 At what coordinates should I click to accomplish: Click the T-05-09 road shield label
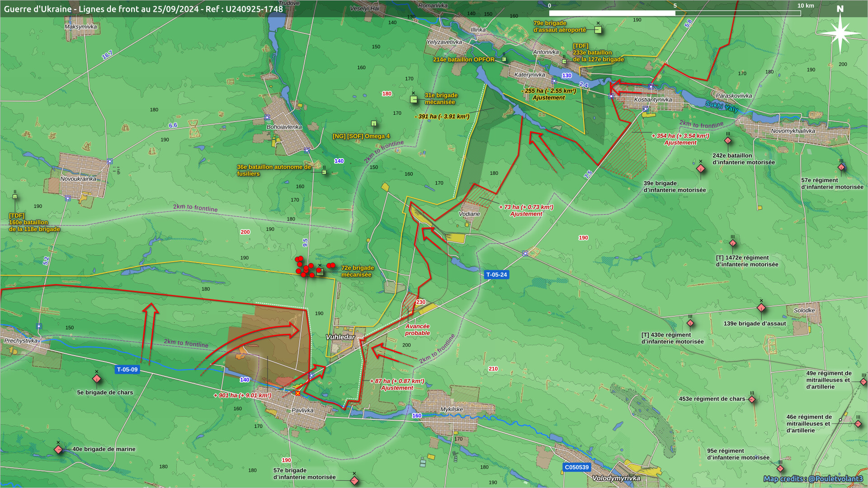coord(127,370)
